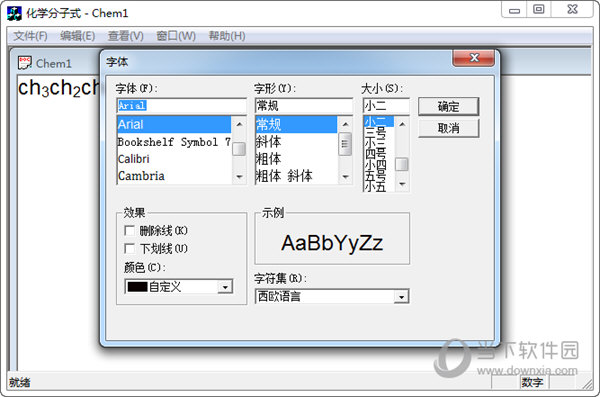Select 常规 regular style in list
Image resolution: width=600 pixels, height=397 pixels.
click(297, 124)
